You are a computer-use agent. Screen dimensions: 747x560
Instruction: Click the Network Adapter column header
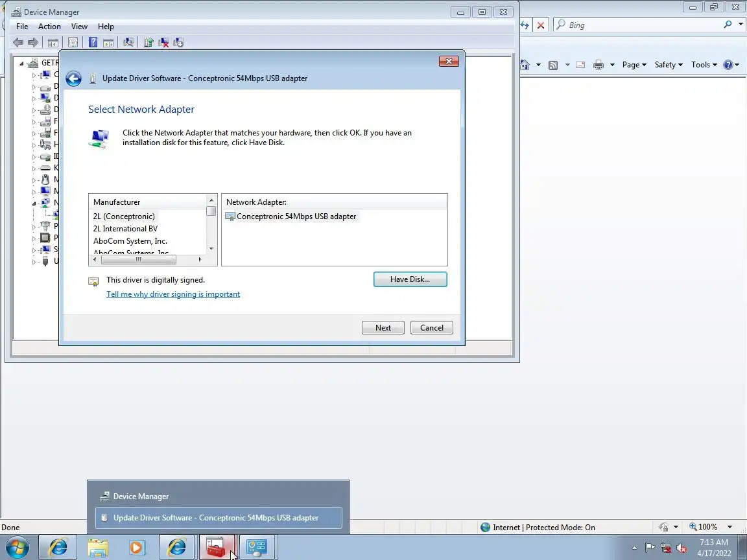tap(335, 202)
